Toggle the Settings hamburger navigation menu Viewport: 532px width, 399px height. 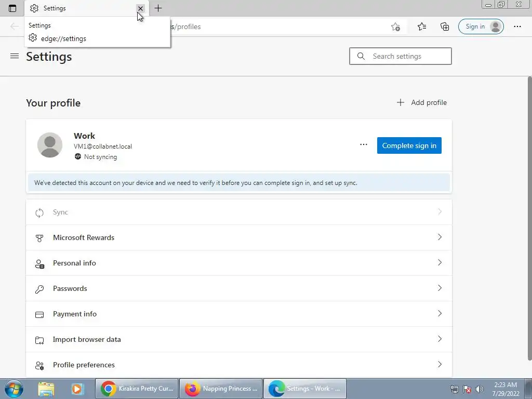click(14, 56)
